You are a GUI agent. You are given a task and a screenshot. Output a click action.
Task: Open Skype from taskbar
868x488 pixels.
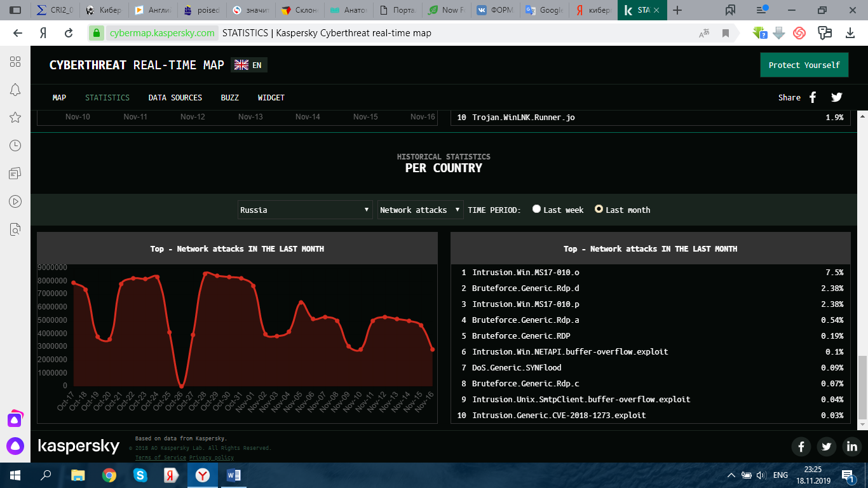click(140, 475)
